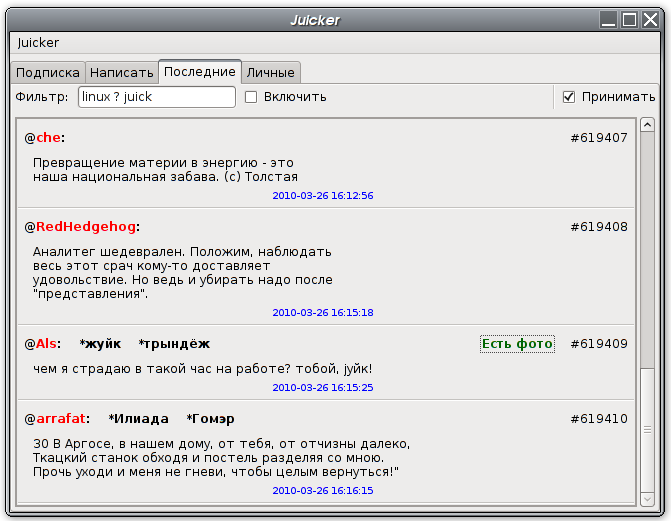
Task: Enable the Включить filter checkbox
Action: click(252, 97)
